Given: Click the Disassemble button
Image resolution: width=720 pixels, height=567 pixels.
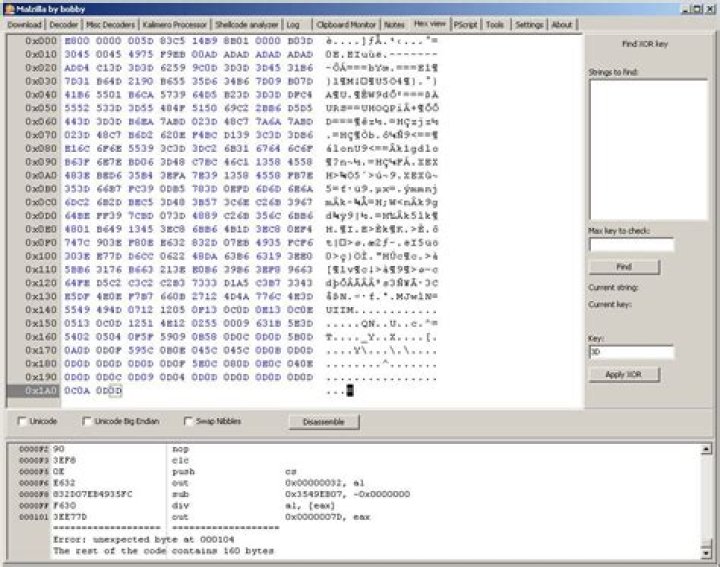Looking at the screenshot, I should (324, 422).
